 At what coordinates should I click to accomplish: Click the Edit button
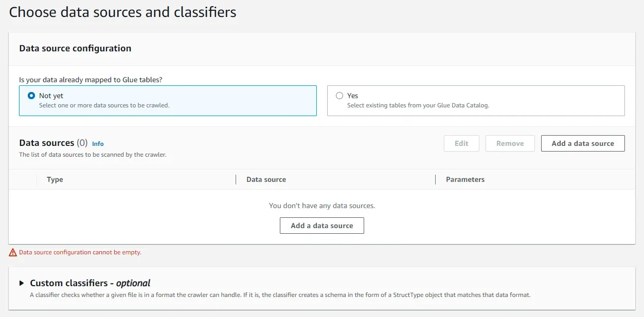coord(461,143)
